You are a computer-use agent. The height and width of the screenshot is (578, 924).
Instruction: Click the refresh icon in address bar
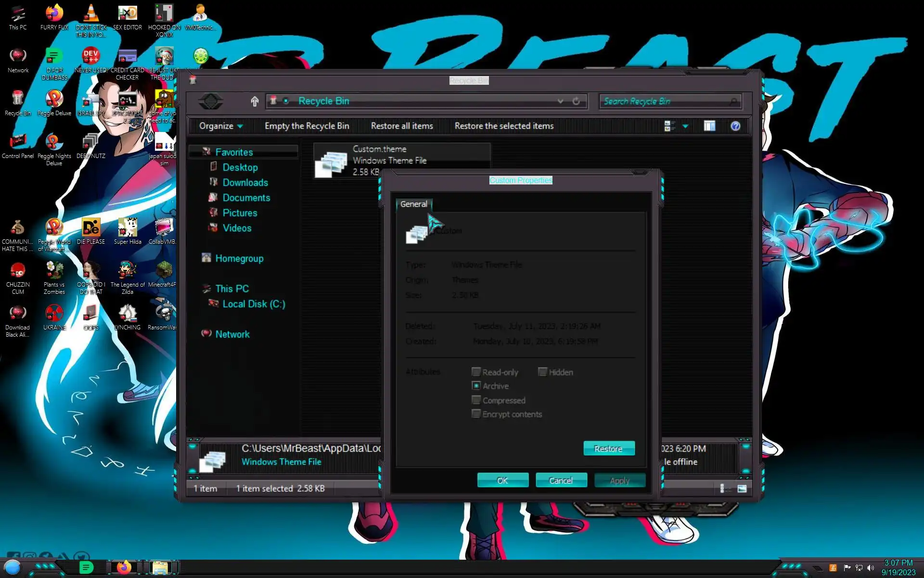pos(576,101)
